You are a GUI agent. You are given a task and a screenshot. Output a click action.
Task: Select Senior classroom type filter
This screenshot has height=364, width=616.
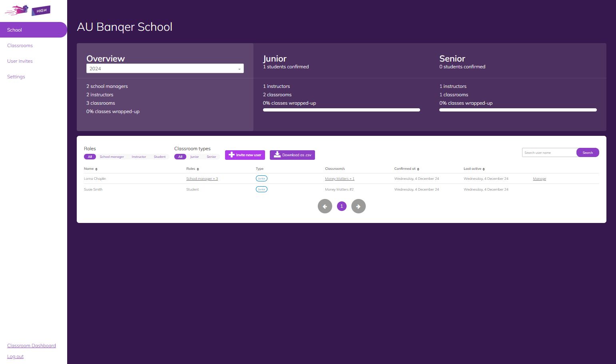pyautogui.click(x=211, y=157)
